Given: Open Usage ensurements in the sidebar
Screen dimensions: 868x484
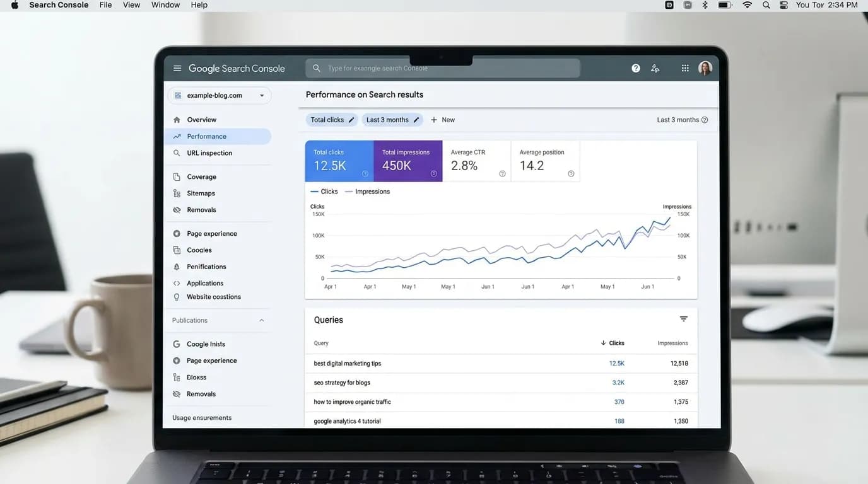Looking at the screenshot, I should (202, 418).
